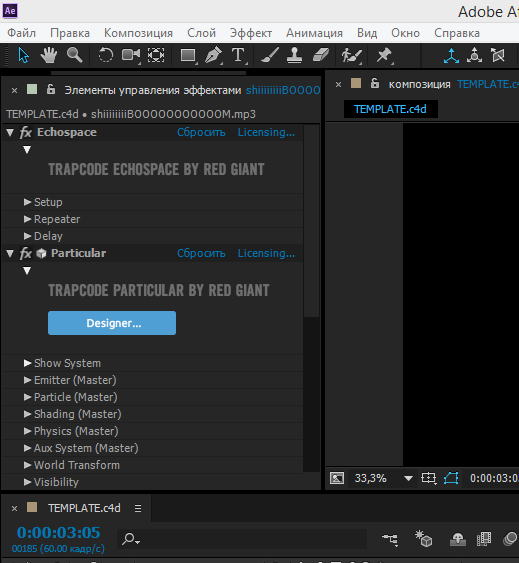This screenshot has width=519, height=563.
Task: Select the Puppet Pin tool
Action: [x=384, y=55]
